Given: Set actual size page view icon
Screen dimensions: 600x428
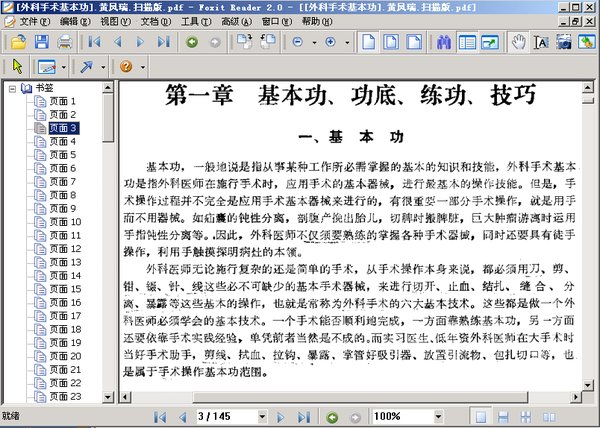Looking at the screenshot, I should [x=368, y=42].
